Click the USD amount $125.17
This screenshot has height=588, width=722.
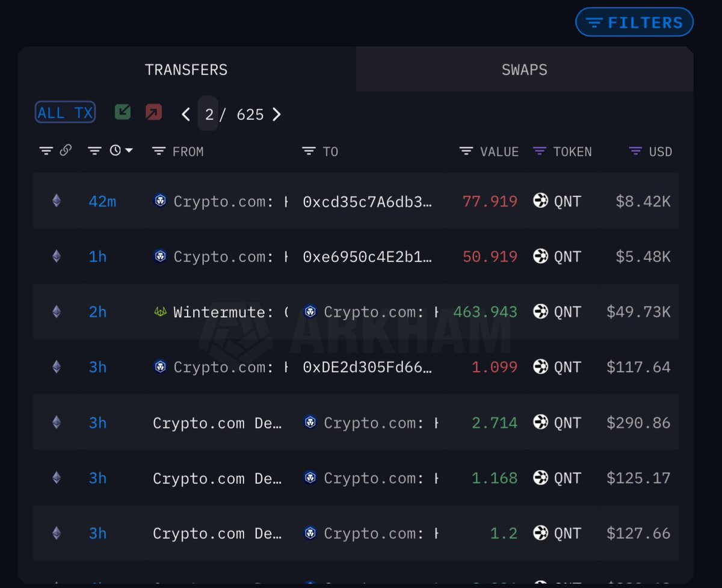(638, 478)
